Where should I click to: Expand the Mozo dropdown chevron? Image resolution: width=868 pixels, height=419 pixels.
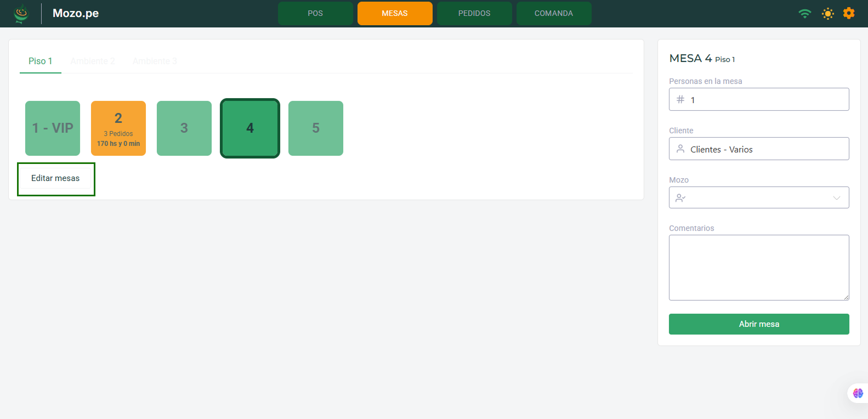836,198
